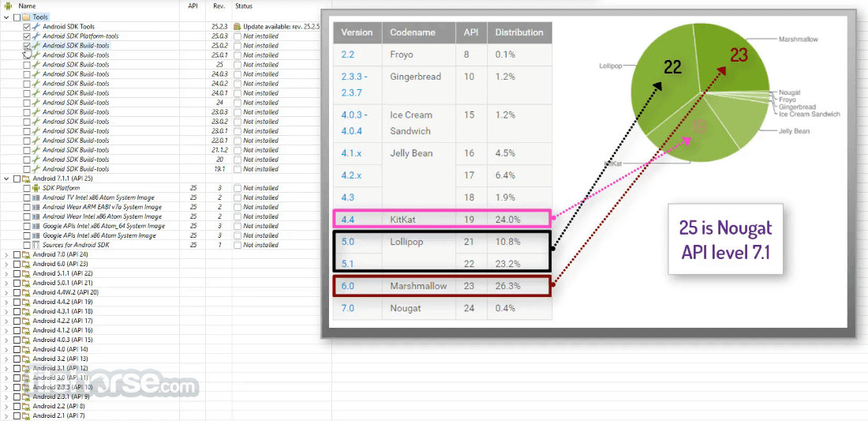The image size is (868, 421).
Task: Click the wrench icon of Build-tools rev 23.0.3
Action: pos(36,112)
